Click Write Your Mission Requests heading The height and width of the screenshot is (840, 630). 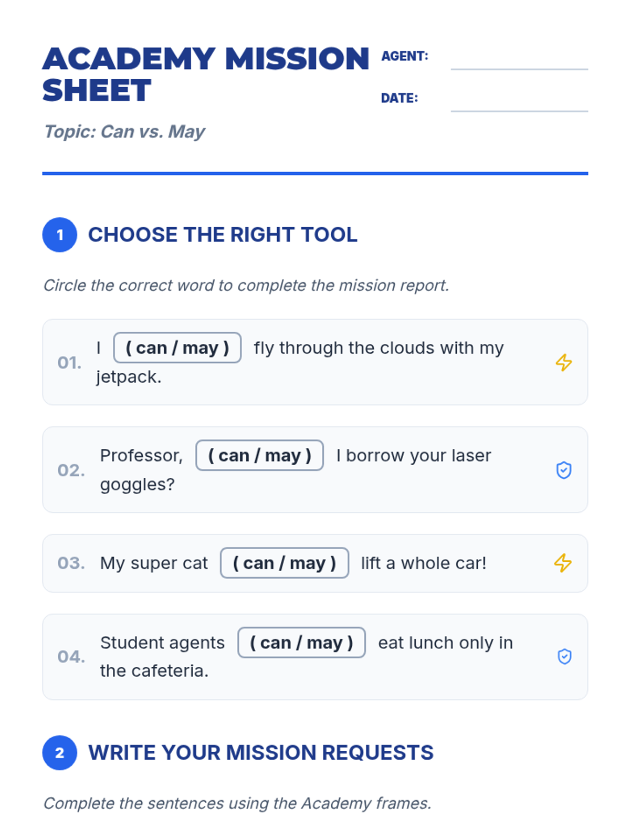coord(261,752)
